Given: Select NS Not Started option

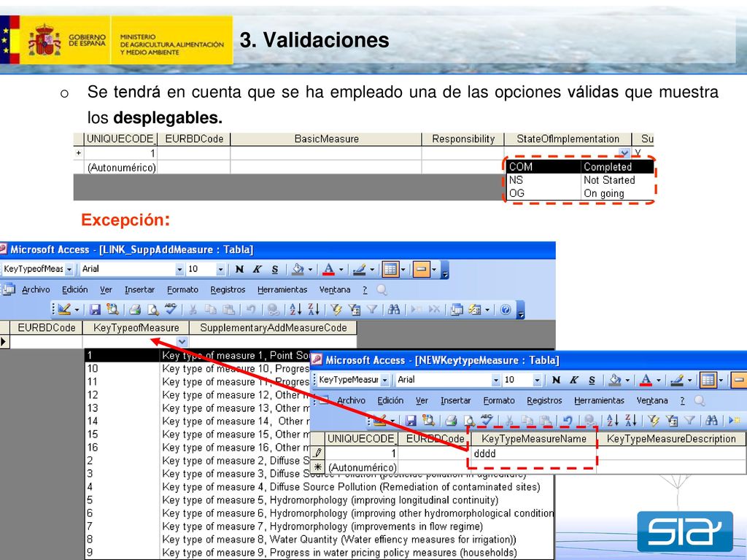Looking at the screenshot, I should pyautogui.click(x=580, y=180).
